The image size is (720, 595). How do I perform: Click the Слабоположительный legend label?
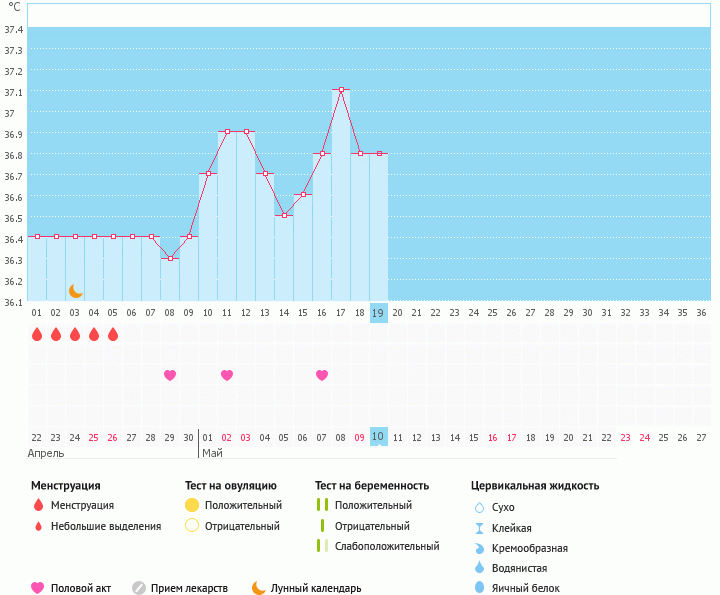[x=387, y=546]
